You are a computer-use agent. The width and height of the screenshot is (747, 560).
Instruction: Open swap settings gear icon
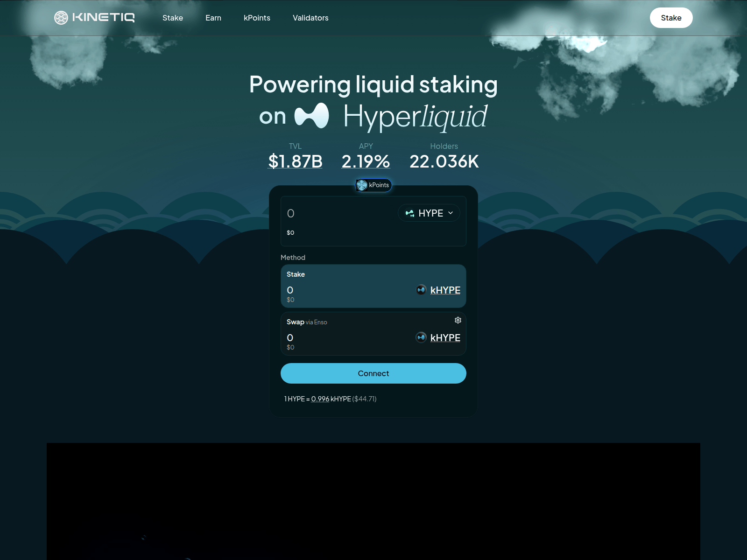coord(458,320)
